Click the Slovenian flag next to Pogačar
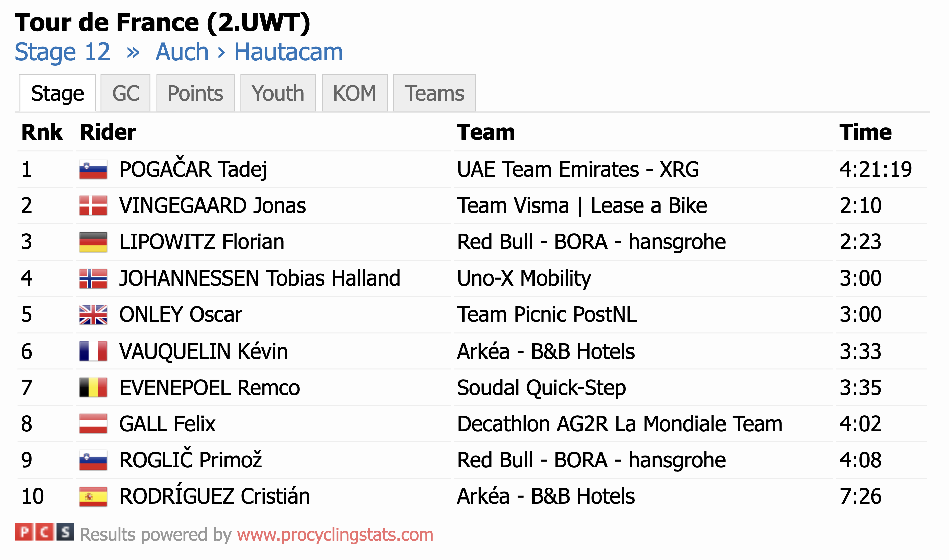The width and height of the screenshot is (949, 560). click(93, 169)
